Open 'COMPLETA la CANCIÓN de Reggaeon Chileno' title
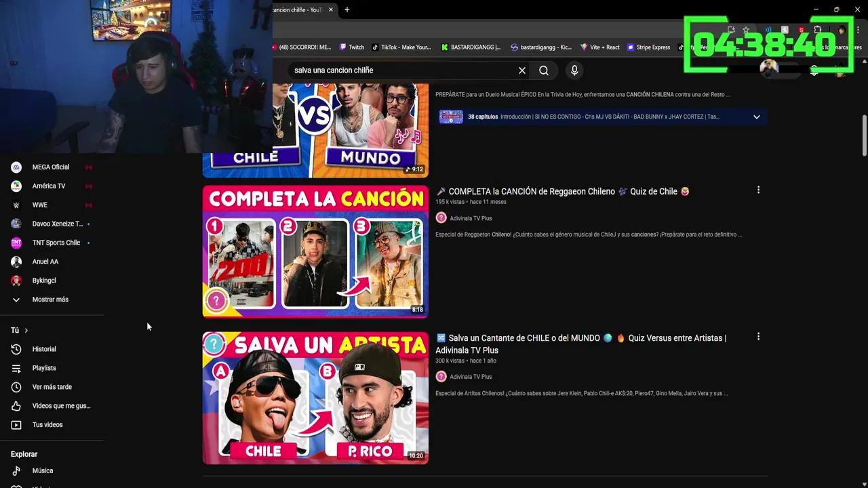Viewport: 868px width, 488px height. tap(562, 191)
